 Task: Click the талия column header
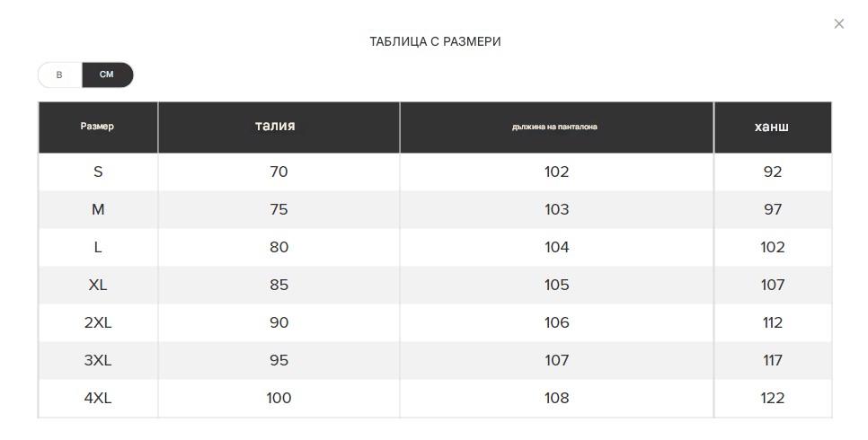click(275, 127)
